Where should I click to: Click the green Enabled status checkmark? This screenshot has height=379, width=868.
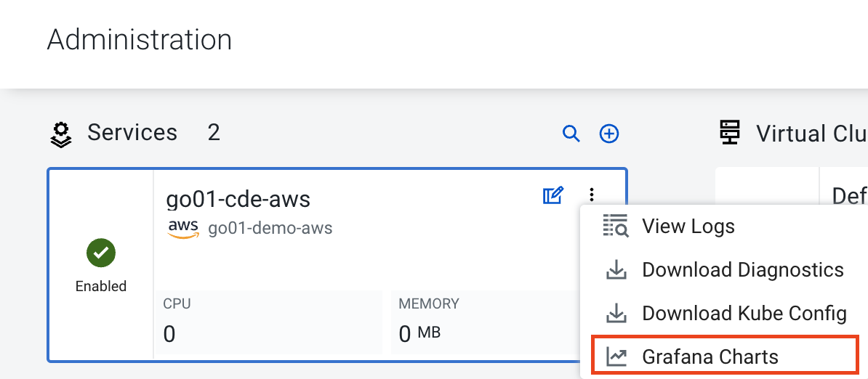(x=101, y=253)
